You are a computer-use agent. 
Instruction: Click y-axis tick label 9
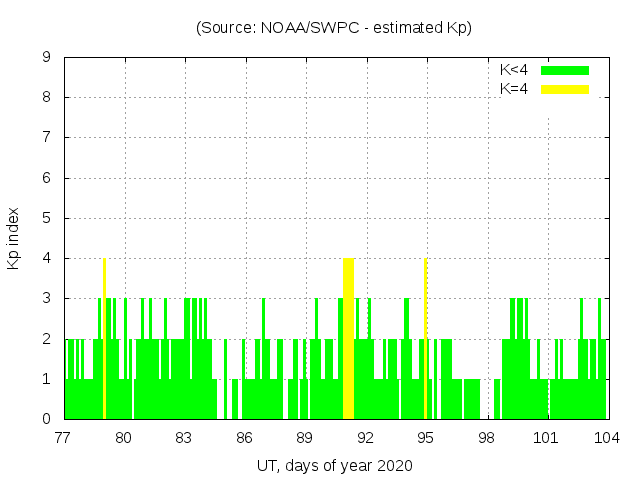coord(46,58)
